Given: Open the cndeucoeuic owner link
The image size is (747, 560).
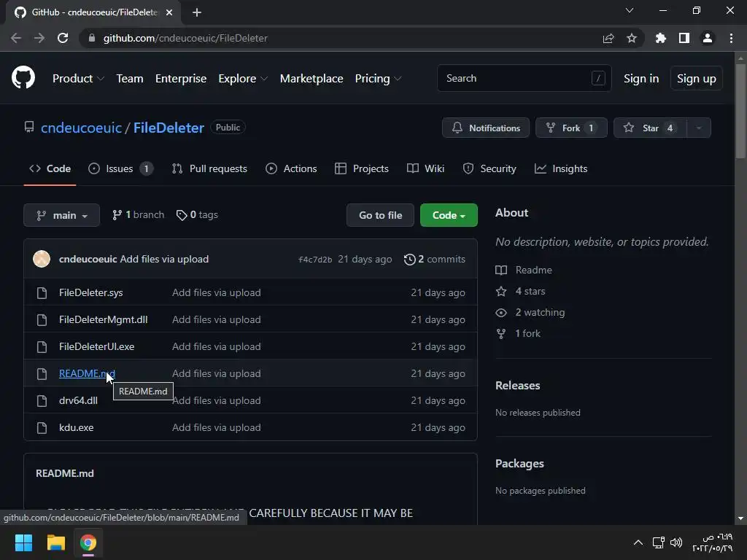Looking at the screenshot, I should [81, 128].
